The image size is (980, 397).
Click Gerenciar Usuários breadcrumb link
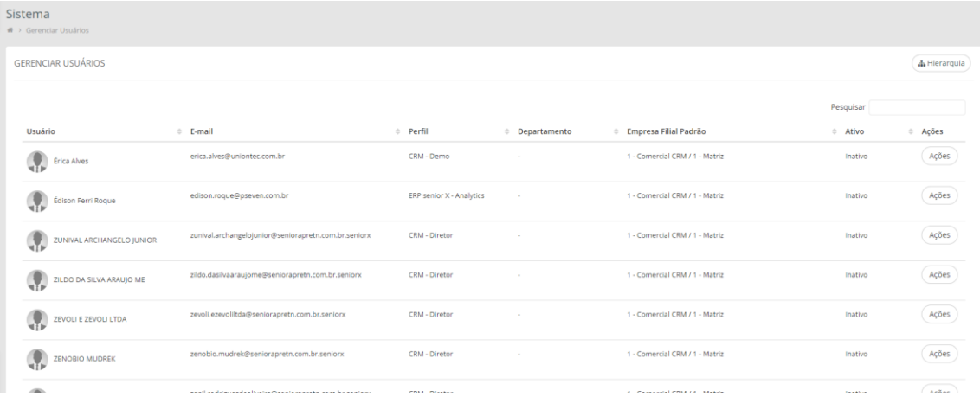coord(63,31)
